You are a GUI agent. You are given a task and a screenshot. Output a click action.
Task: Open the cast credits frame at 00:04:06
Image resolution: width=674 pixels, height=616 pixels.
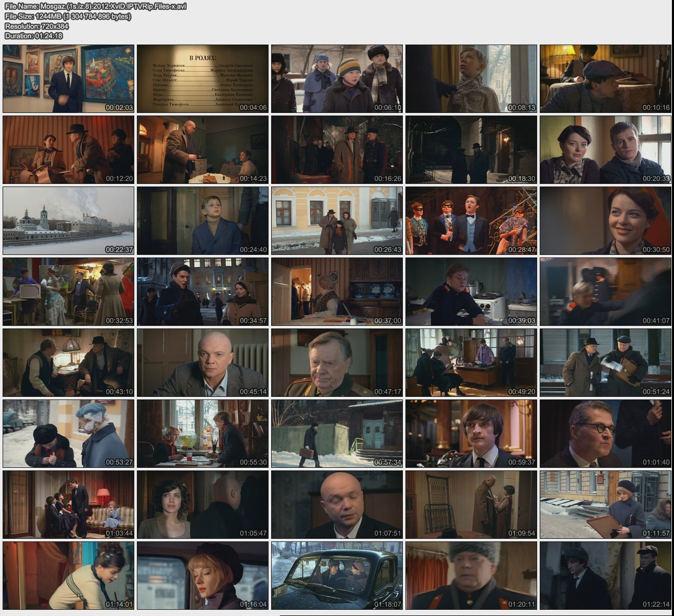203,79
